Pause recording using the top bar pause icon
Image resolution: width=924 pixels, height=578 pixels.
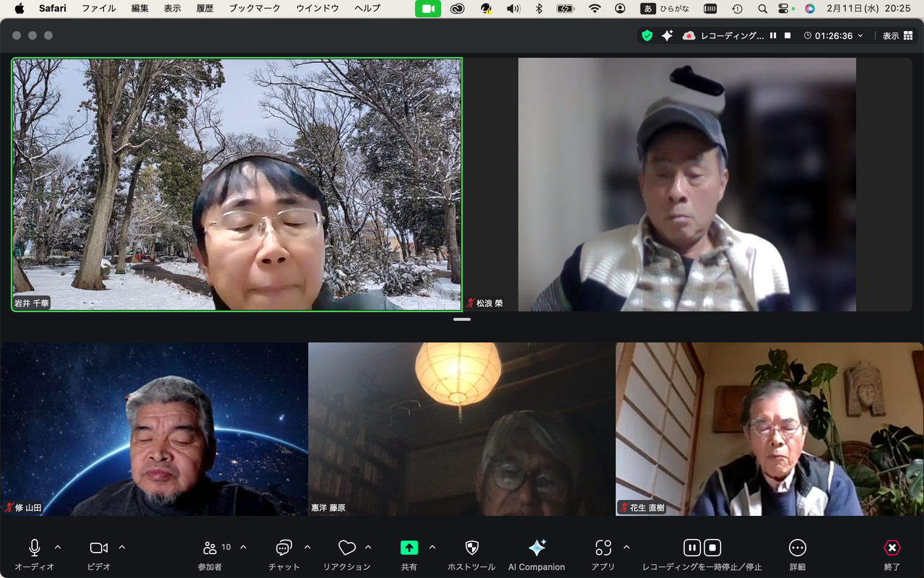773,35
